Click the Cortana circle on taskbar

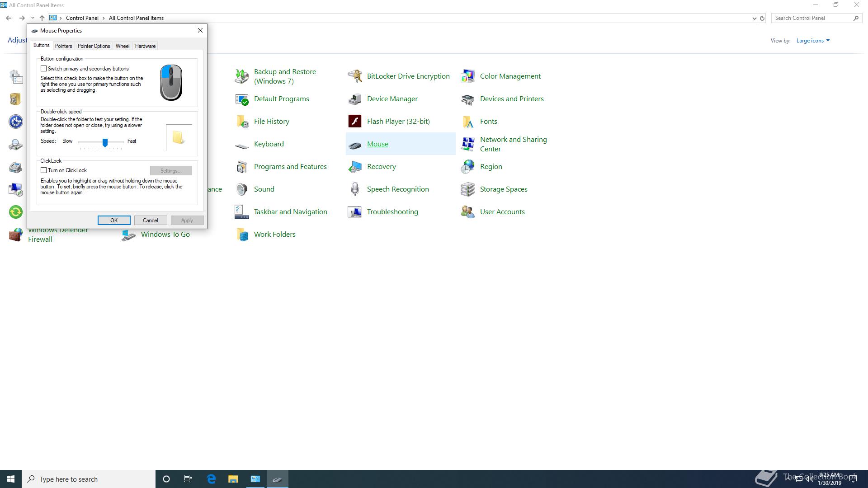click(x=166, y=479)
